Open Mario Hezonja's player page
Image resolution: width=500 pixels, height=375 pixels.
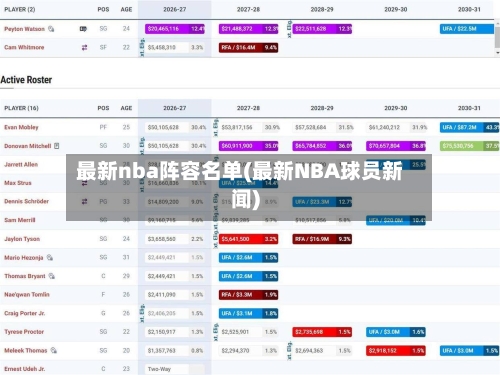[x=24, y=258]
